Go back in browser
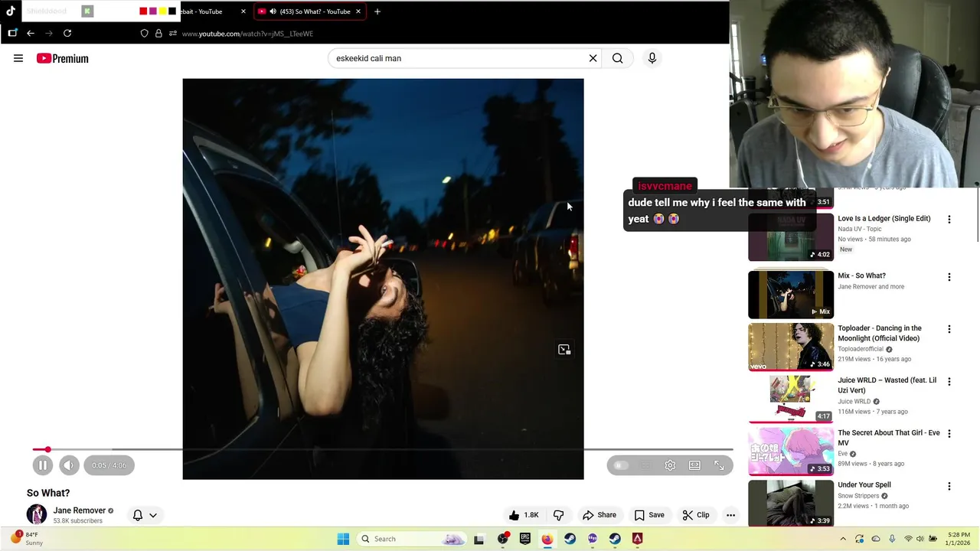The image size is (980, 551). [31, 33]
